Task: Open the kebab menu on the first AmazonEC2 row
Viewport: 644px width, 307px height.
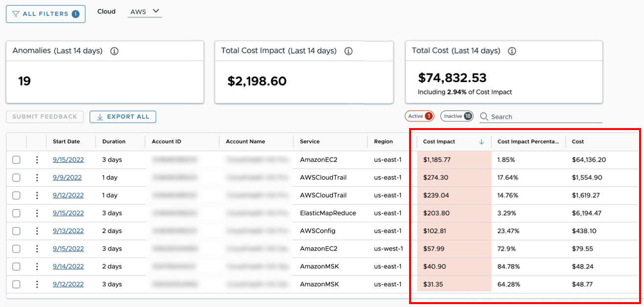Action: pyautogui.click(x=37, y=159)
